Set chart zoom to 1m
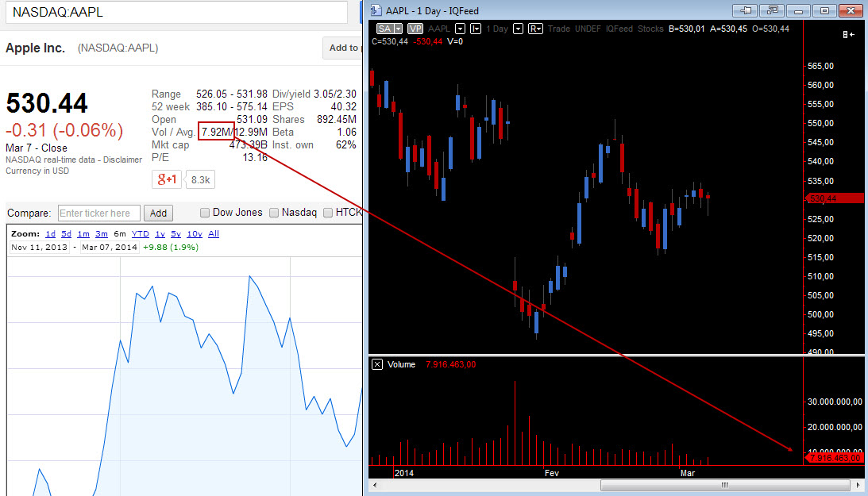Image resolution: width=868 pixels, height=496 pixels. 83,234
